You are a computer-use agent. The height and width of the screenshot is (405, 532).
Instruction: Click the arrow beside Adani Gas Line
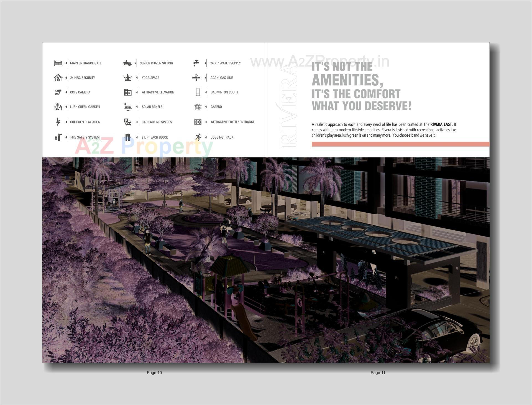[x=205, y=78]
